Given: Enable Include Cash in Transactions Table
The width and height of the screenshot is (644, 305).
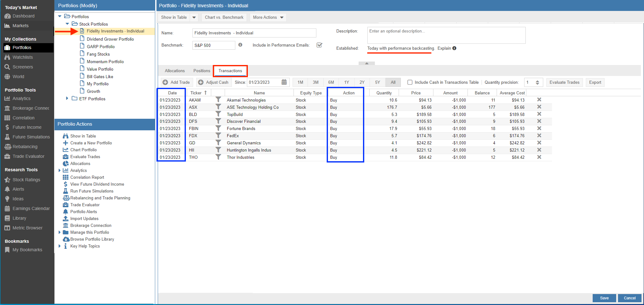Looking at the screenshot, I should point(410,82).
